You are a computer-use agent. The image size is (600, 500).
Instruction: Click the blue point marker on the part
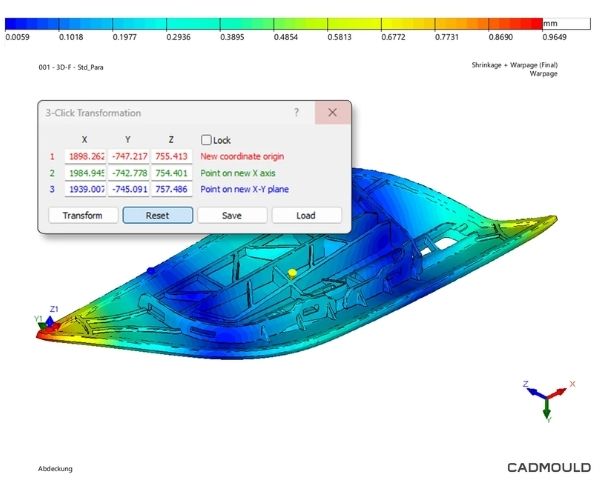[151, 270]
